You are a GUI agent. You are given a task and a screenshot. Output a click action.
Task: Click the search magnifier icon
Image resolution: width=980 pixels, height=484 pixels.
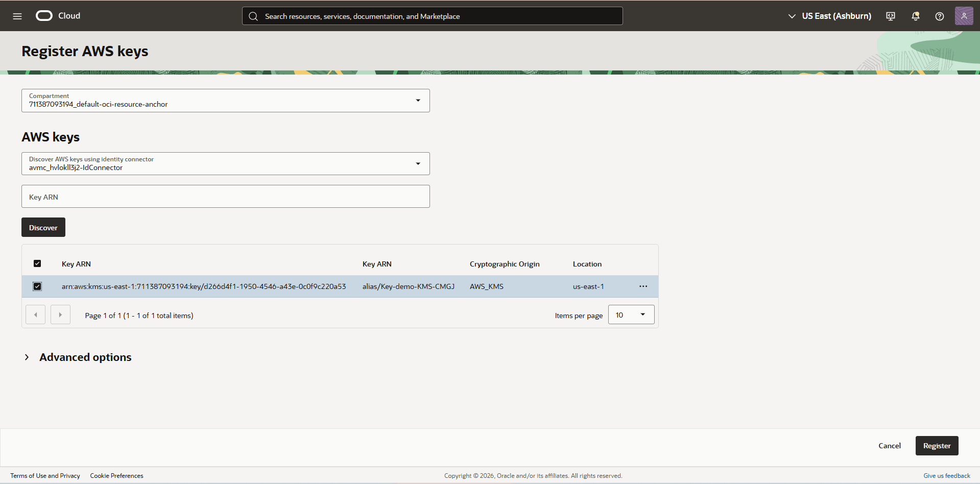click(253, 16)
